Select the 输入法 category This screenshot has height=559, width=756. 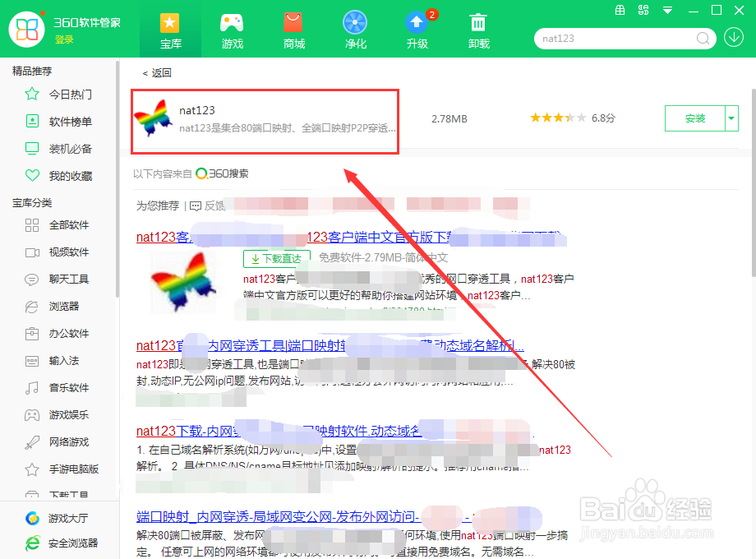(64, 360)
